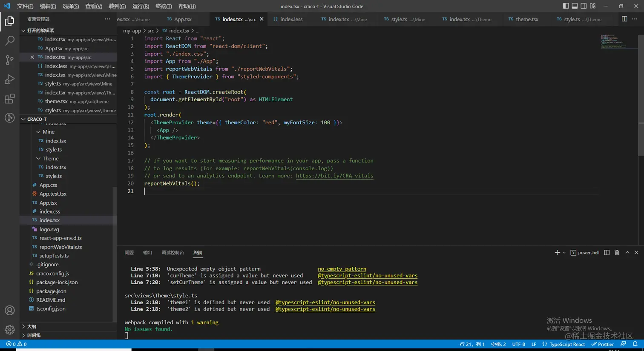Open the Source Control view
The image size is (644, 351).
9,60
